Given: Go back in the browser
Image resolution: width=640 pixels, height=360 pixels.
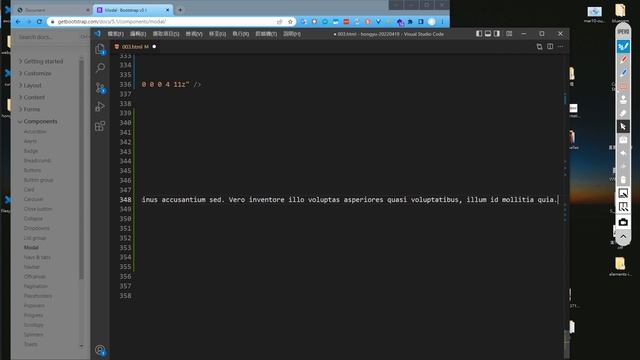Looking at the screenshot, I should click(x=18, y=22).
